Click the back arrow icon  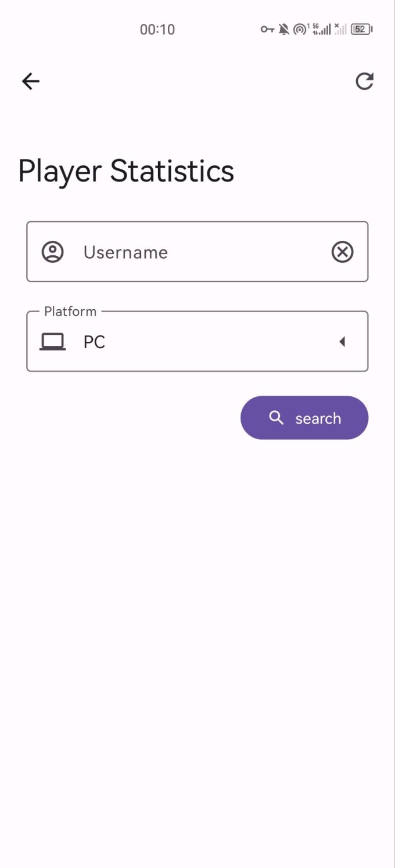[30, 81]
